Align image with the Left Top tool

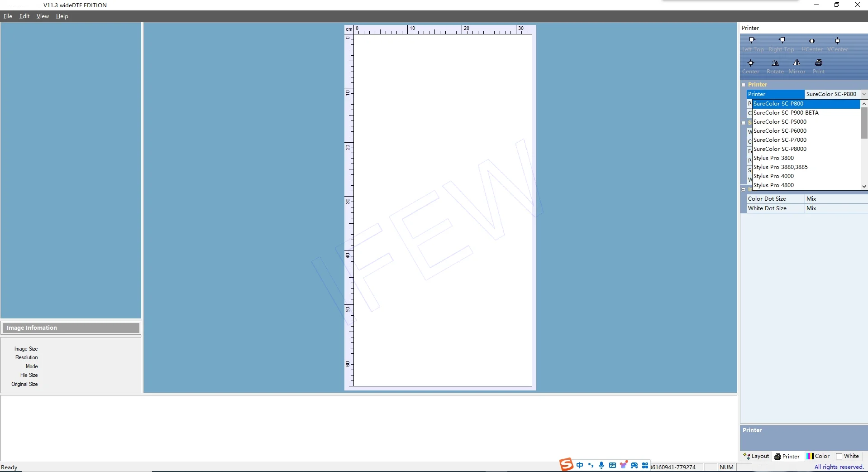pyautogui.click(x=753, y=44)
